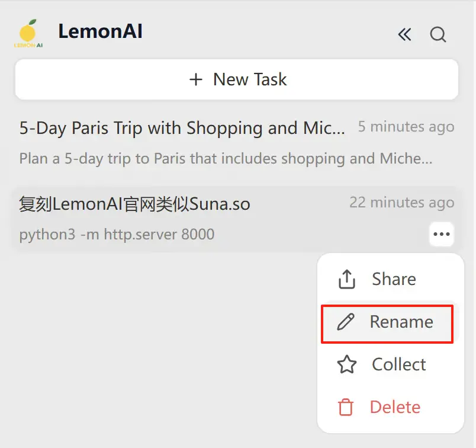476x448 pixels.
Task: Click the pencil icon beside Rename
Action: pos(346,322)
